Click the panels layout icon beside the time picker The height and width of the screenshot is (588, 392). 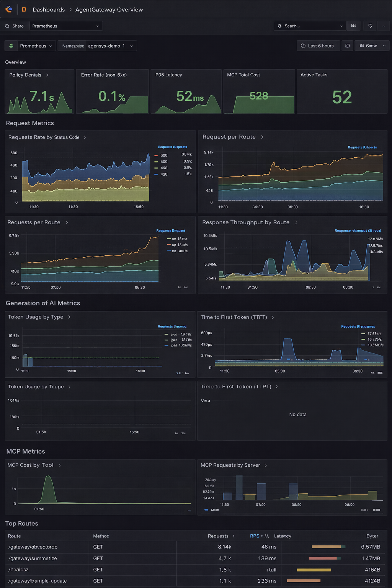click(x=347, y=46)
